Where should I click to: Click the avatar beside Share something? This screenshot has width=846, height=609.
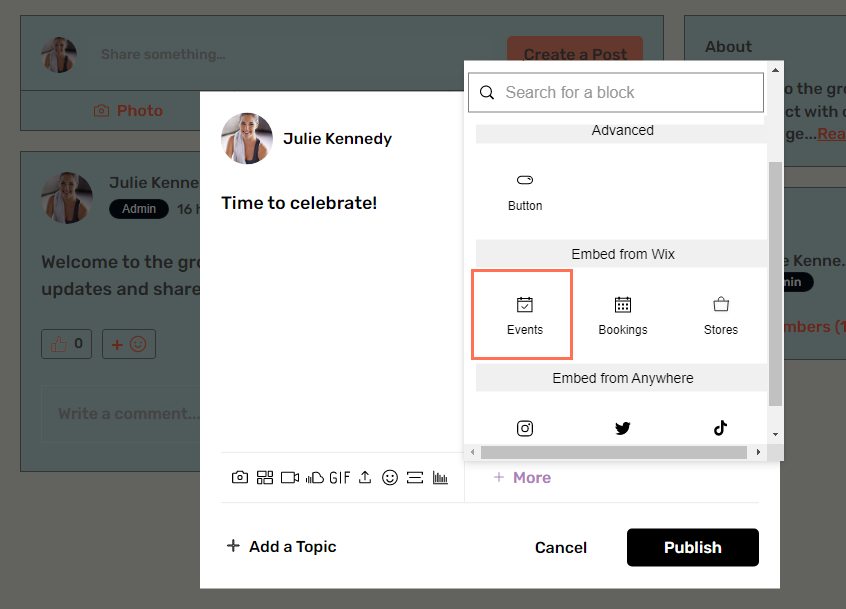[x=59, y=54]
